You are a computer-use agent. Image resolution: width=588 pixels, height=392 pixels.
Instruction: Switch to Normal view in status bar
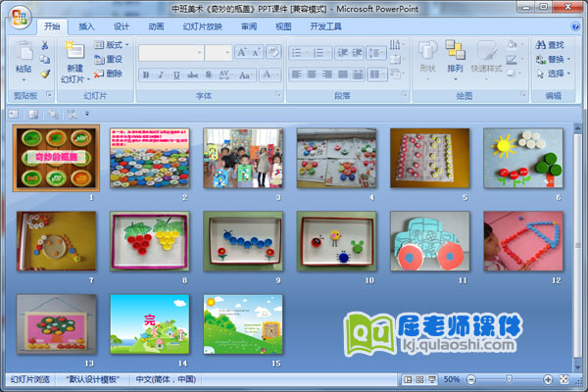click(x=408, y=379)
